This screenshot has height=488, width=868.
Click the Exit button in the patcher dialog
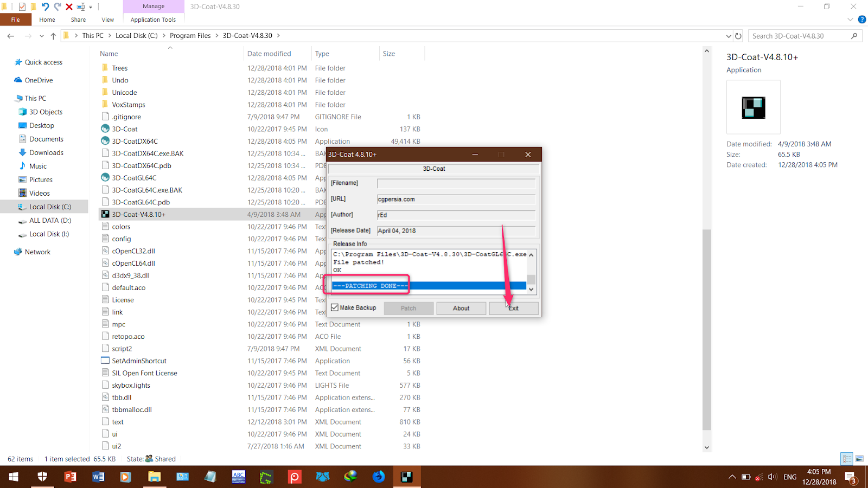tap(514, 308)
